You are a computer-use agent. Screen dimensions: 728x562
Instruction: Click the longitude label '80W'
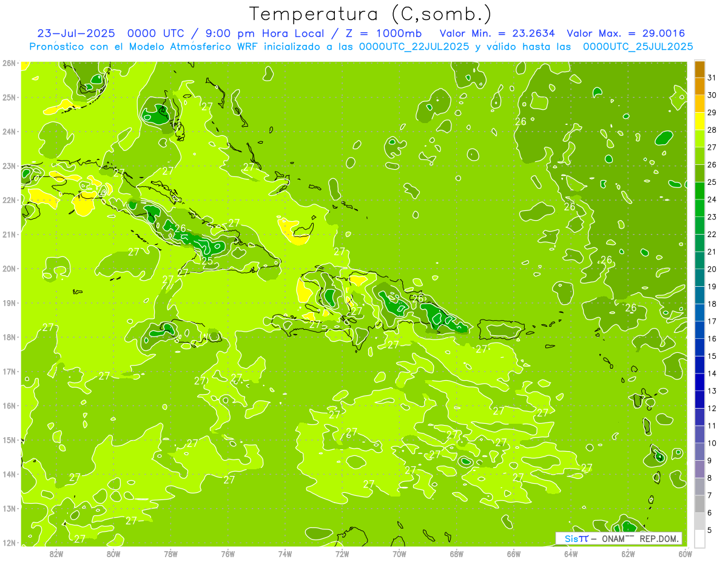(x=113, y=554)
